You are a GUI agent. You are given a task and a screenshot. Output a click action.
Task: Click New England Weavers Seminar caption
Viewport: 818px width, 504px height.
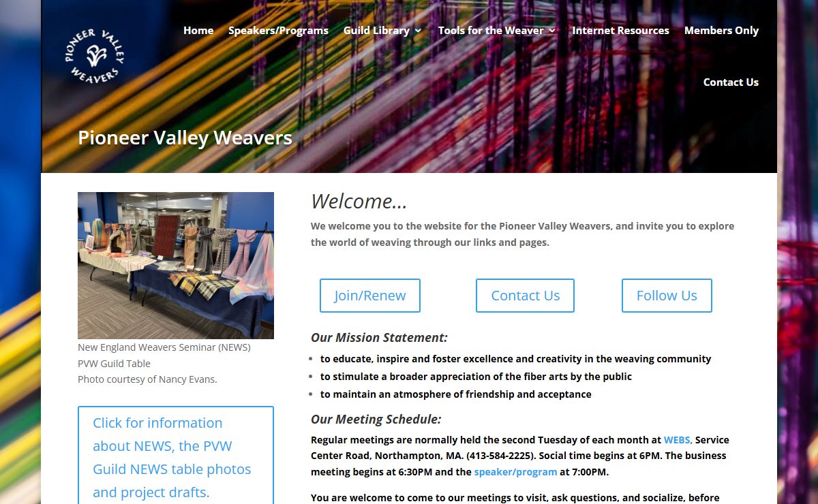[x=164, y=347]
